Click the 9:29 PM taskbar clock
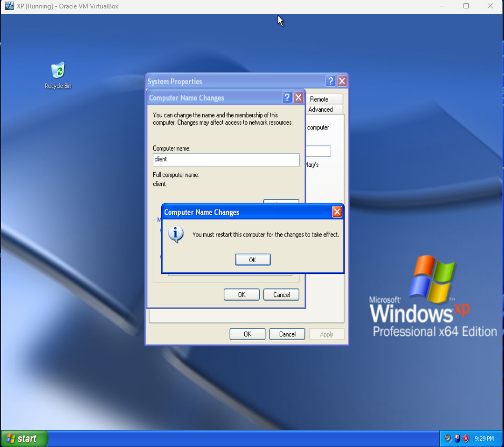The width and height of the screenshot is (504, 447). [x=485, y=439]
